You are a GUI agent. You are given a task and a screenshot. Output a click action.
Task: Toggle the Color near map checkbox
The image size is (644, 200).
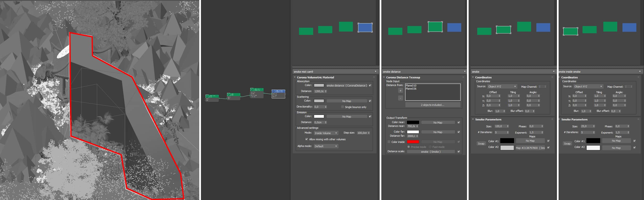[x=459, y=122]
